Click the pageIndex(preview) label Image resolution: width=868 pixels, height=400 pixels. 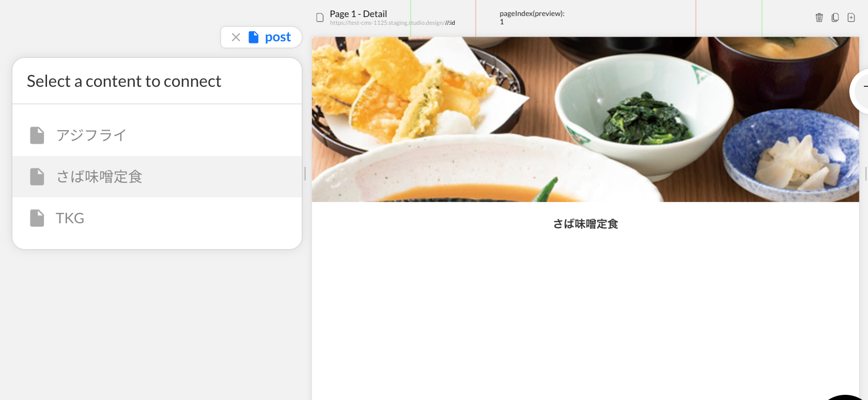(532, 13)
